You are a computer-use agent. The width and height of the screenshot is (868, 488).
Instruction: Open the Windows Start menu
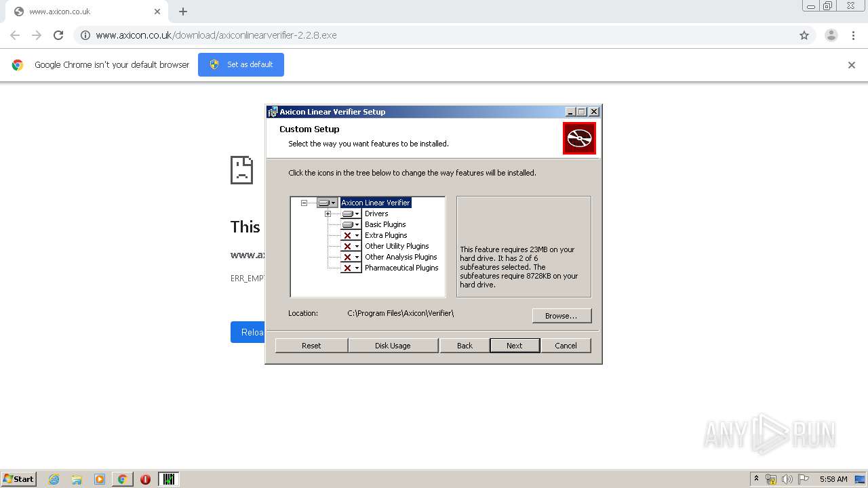pyautogui.click(x=19, y=479)
